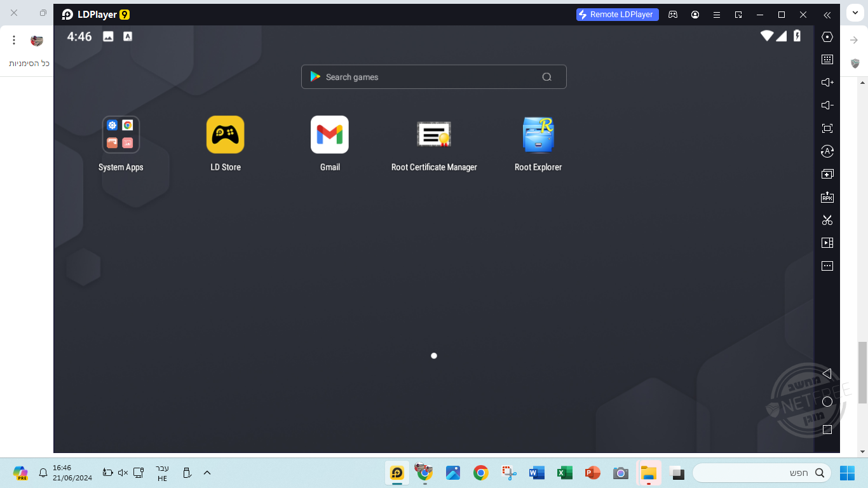Viewport: 868px width, 488px height.
Task: Click the picture notification icon in status bar
Action: pyautogui.click(x=109, y=37)
